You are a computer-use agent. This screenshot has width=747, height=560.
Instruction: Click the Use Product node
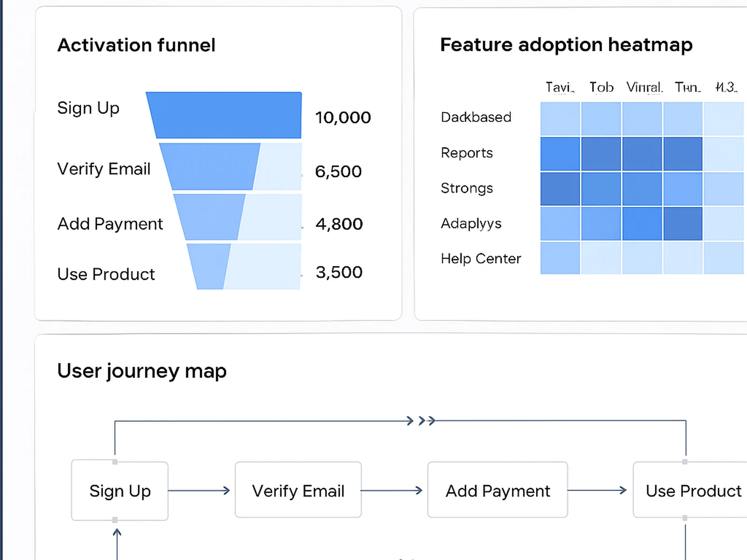point(693,490)
